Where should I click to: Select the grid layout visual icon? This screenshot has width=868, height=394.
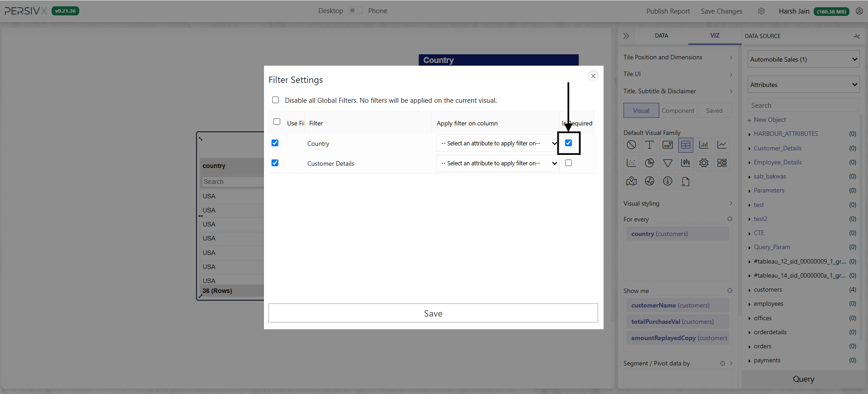tap(722, 163)
